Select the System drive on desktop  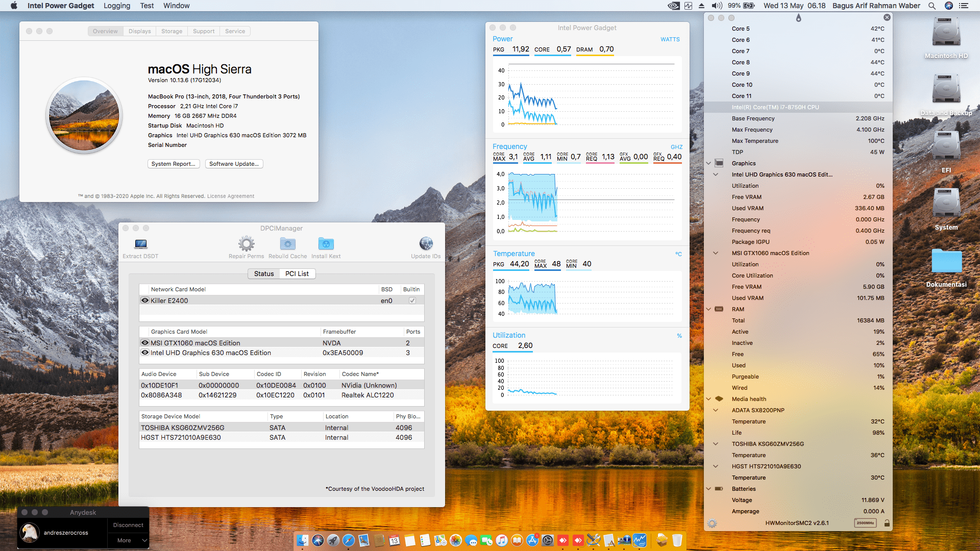(x=946, y=204)
